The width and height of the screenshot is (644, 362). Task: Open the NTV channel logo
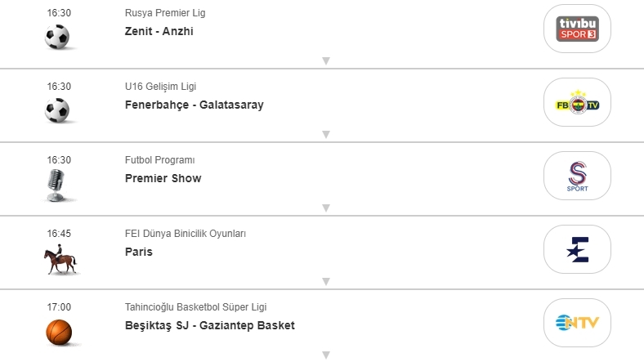tap(577, 323)
